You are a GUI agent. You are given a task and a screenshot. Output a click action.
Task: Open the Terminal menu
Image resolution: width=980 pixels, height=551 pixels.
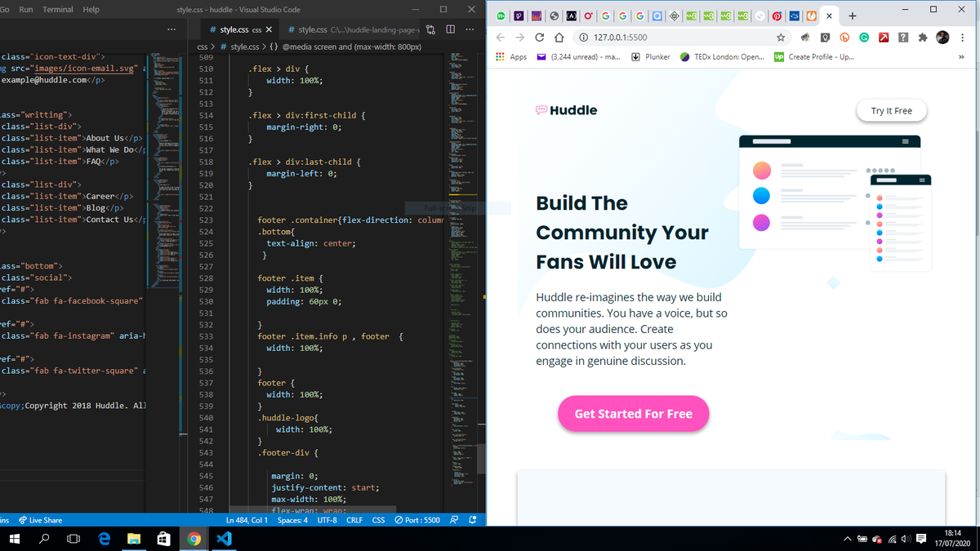(57, 9)
